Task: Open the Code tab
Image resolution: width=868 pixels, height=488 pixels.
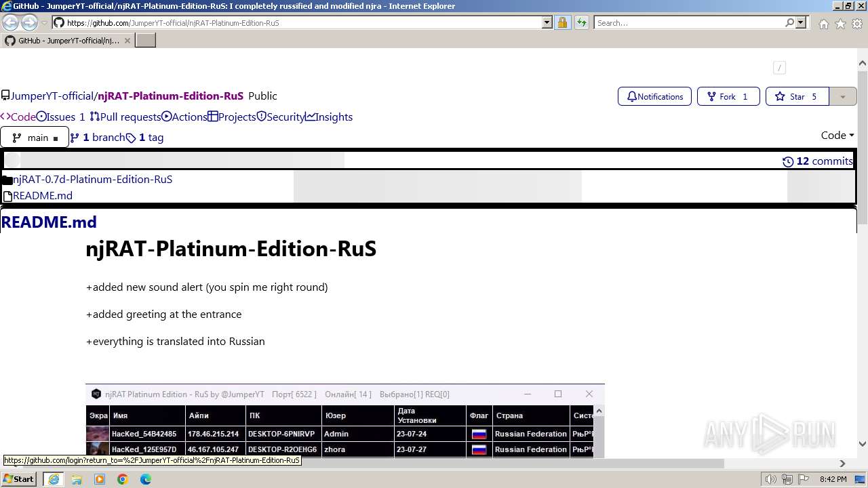Action: (18, 117)
